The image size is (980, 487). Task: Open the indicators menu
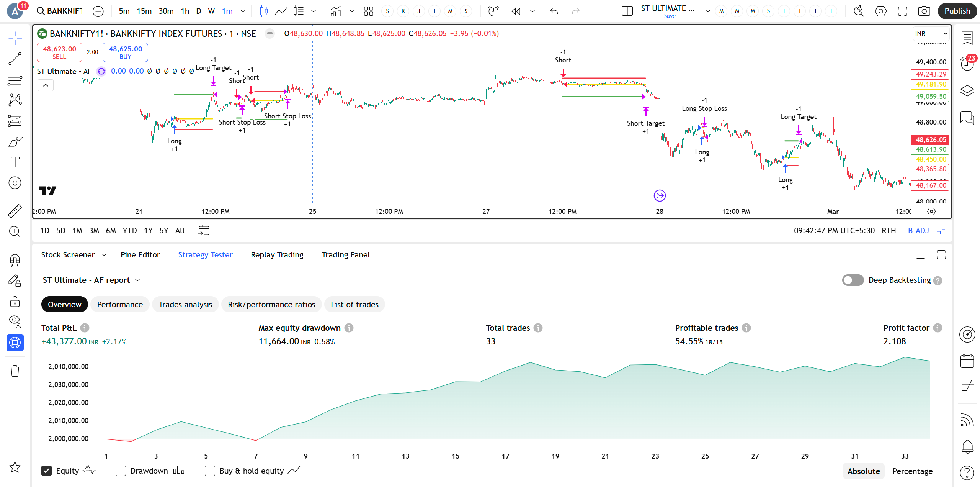[x=336, y=11]
